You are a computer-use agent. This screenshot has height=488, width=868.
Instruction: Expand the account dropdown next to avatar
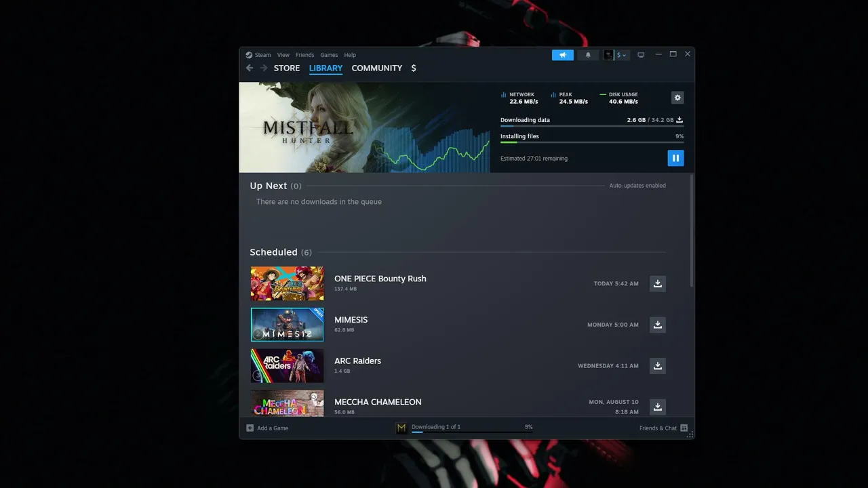[x=621, y=55]
